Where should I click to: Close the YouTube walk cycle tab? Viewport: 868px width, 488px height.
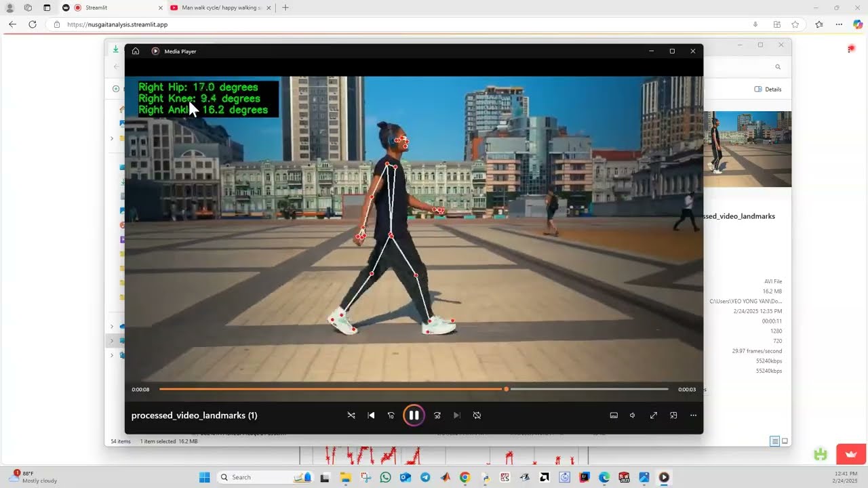click(269, 7)
